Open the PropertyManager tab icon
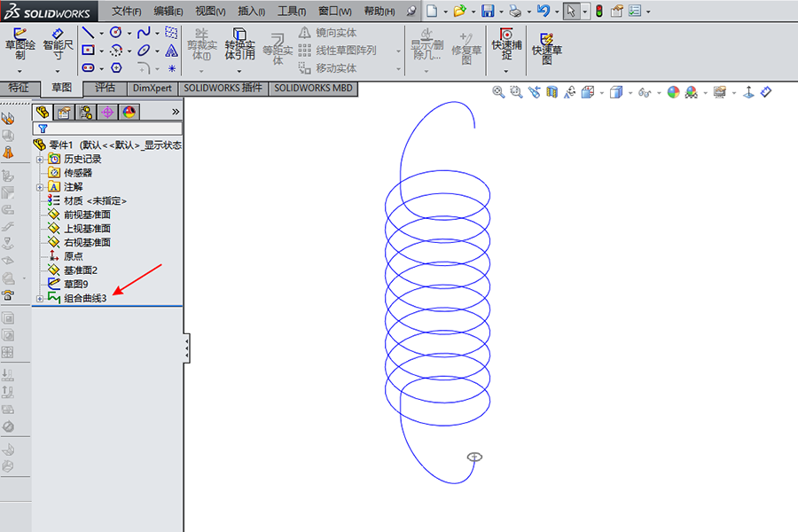 (64, 112)
